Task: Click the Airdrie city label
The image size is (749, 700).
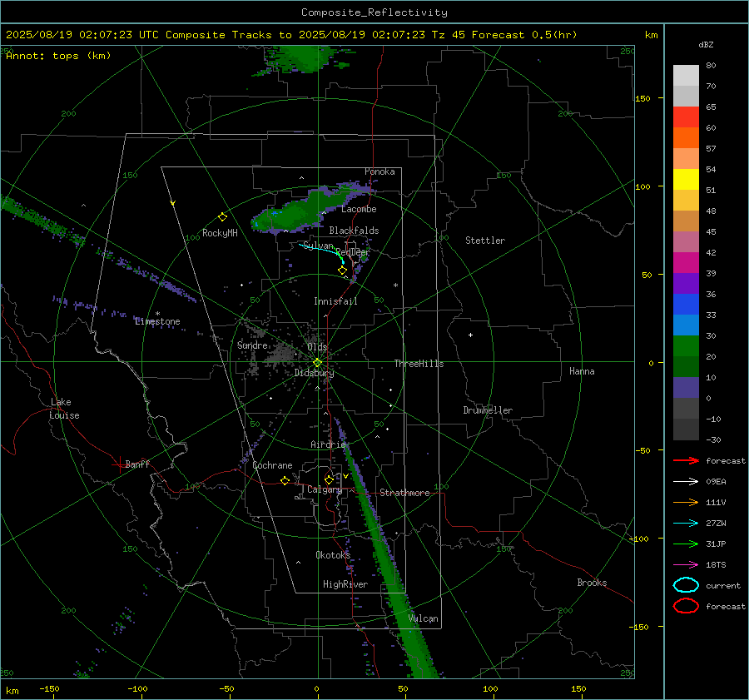Action: click(x=328, y=444)
